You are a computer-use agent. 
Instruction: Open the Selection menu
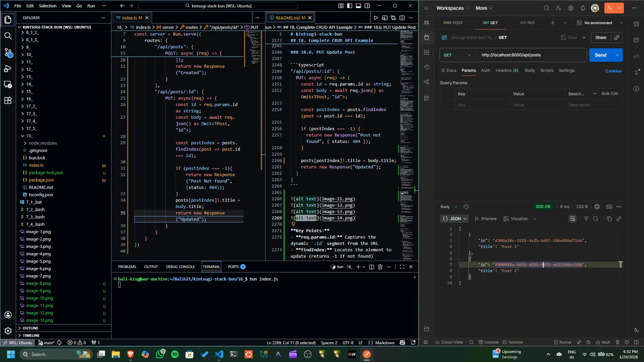(48, 6)
